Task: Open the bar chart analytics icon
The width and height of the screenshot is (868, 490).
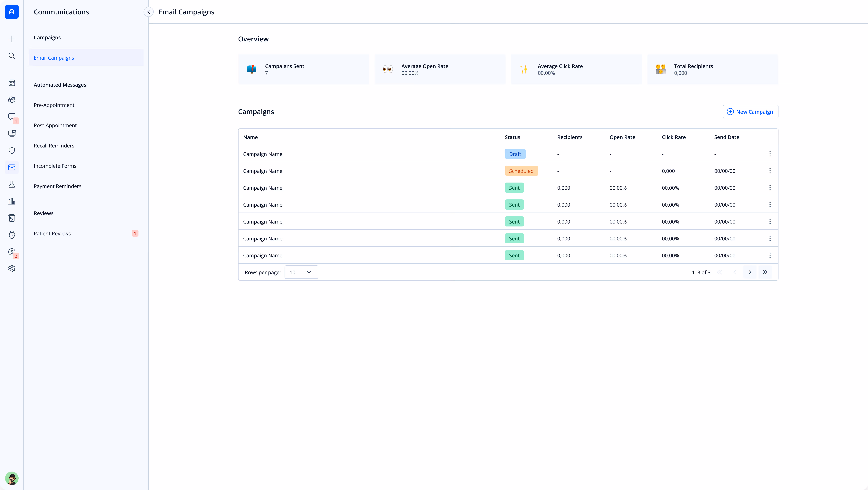Action: point(12,201)
